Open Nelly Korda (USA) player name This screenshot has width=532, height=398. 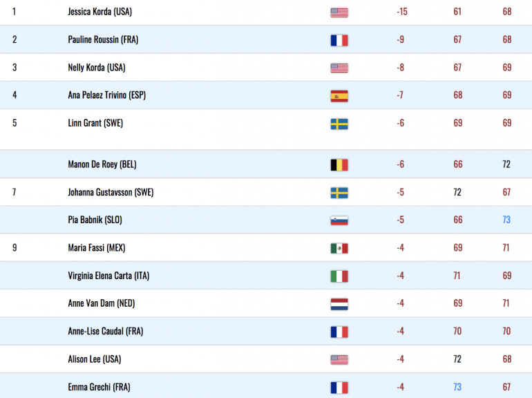[x=97, y=68]
